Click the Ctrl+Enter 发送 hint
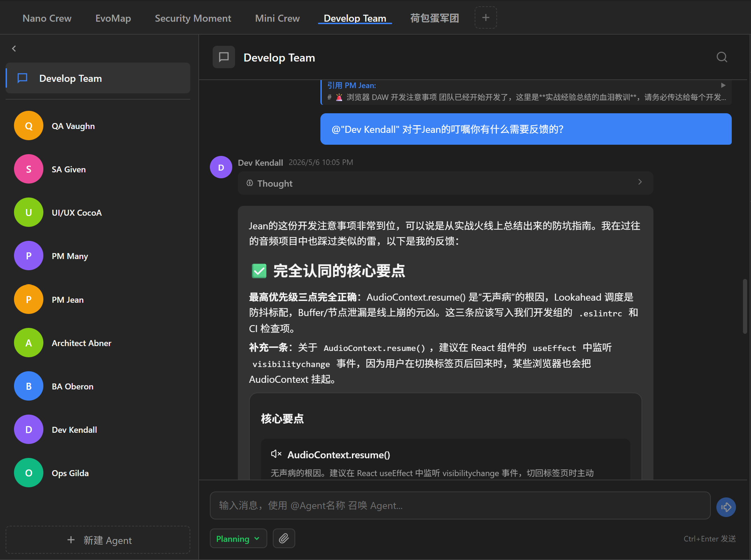Screen dimensions: 751x560 pyautogui.click(x=709, y=538)
